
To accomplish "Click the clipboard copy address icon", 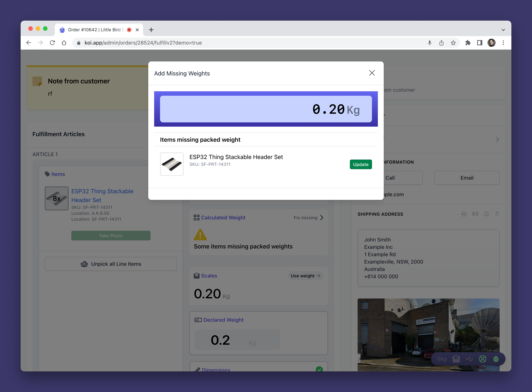I will pos(497,214).
